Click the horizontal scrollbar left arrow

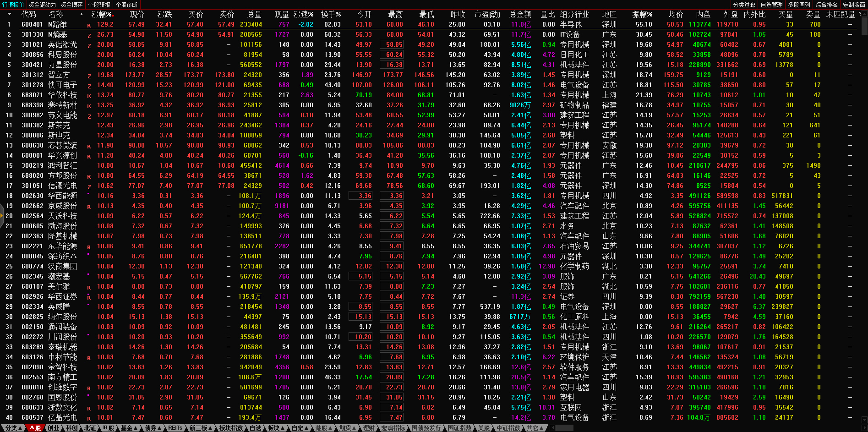(553, 428)
